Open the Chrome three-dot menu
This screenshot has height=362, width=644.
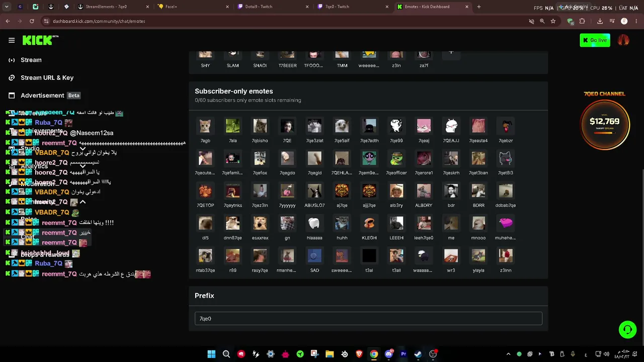pos(636,21)
